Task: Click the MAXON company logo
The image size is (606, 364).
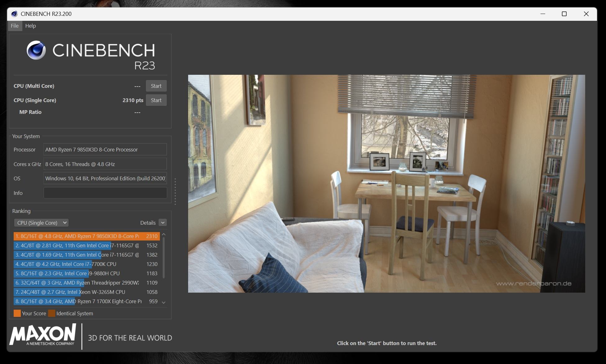Action: click(x=43, y=335)
